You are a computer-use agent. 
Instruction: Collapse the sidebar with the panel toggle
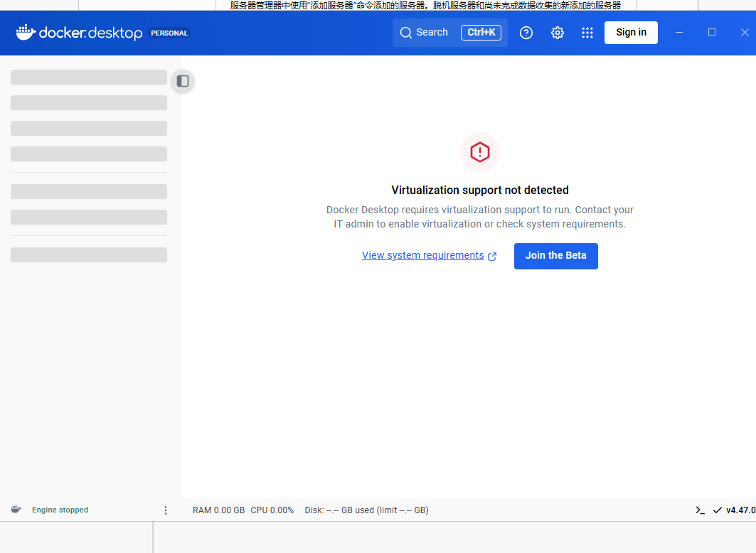[x=183, y=81]
